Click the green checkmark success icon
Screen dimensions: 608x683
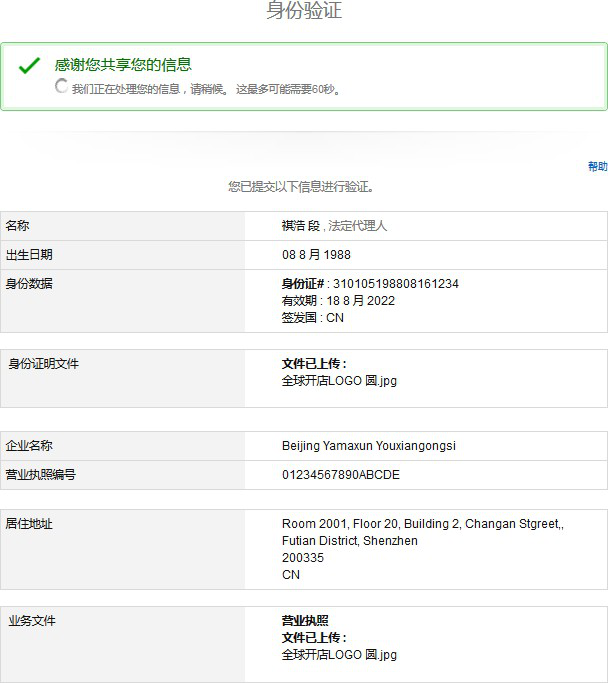coord(29,66)
